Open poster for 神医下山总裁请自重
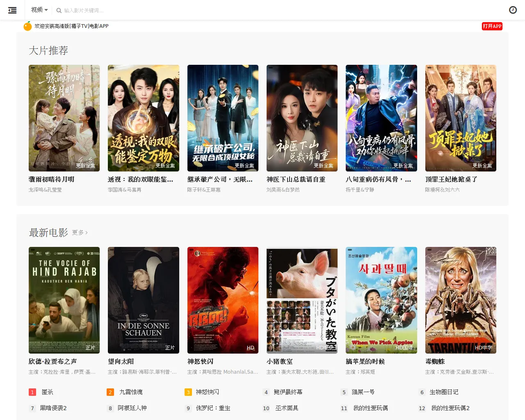Viewport: 525px width, 420px height. point(302,118)
